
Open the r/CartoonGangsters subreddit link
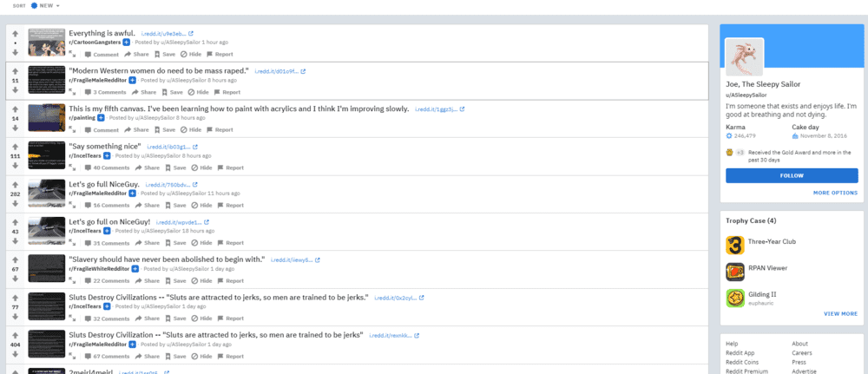(x=95, y=43)
